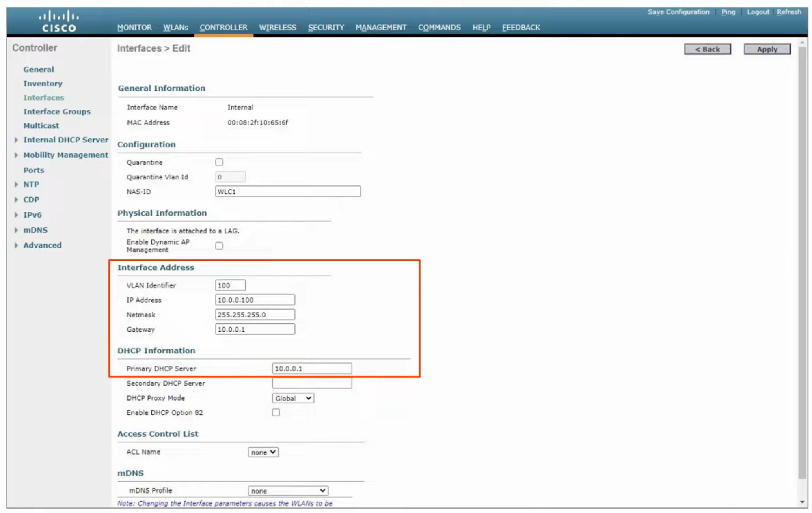
Task: Switch to the WIRELESS tab
Action: [x=278, y=28]
